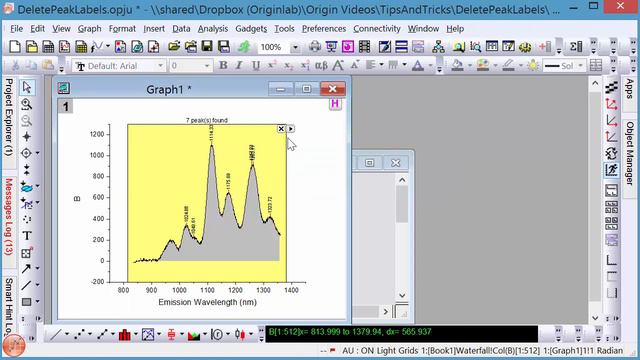Image resolution: width=640 pixels, height=360 pixels.
Task: Select the Arrow drawing tool
Action: pos(26,269)
